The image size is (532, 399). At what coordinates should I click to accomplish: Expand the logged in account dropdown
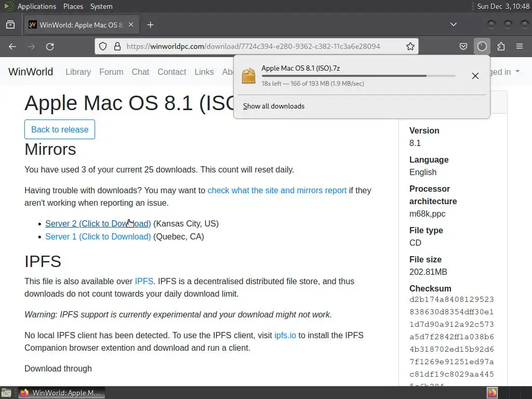click(505, 72)
